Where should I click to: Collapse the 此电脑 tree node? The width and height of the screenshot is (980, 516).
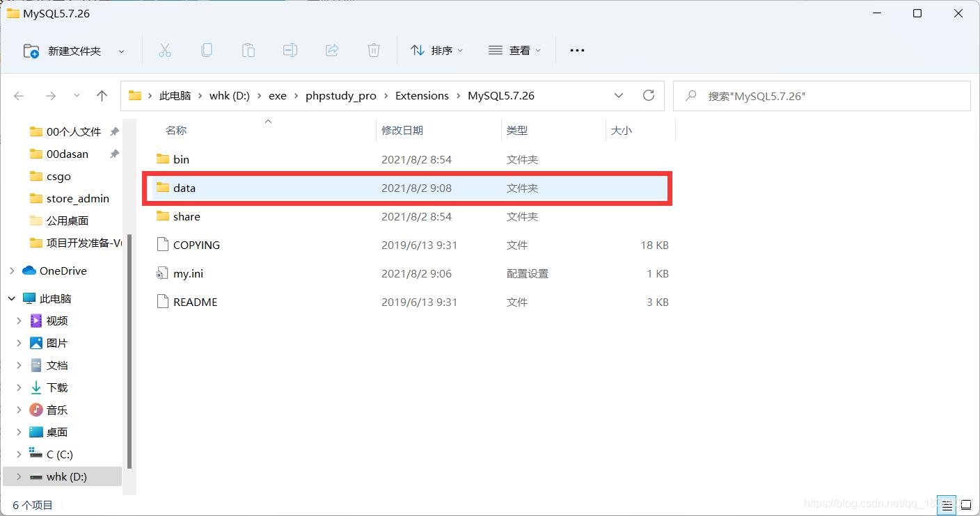coord(12,298)
